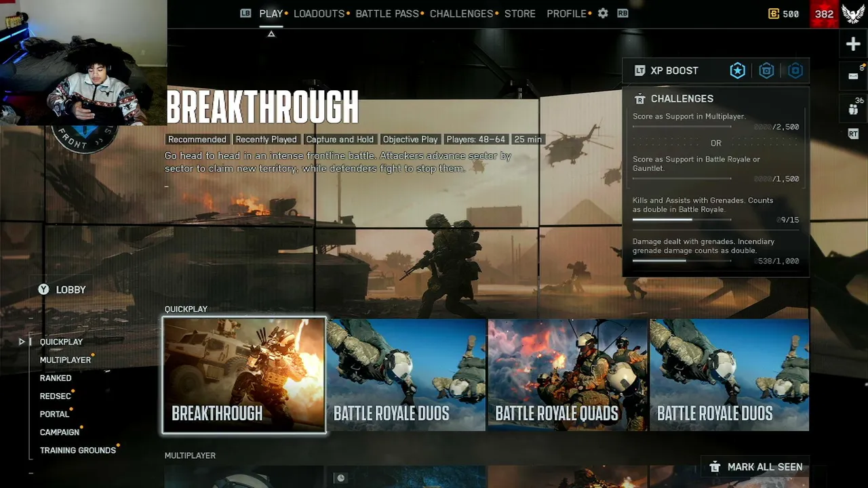Viewport: 868px width, 488px height.
Task: Click Mark All Seen
Action: 755,467
